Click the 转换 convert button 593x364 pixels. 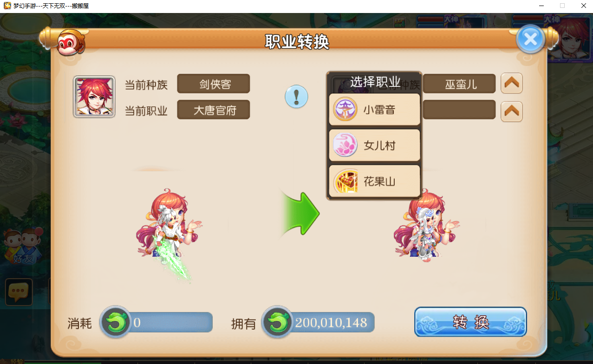pos(470,322)
